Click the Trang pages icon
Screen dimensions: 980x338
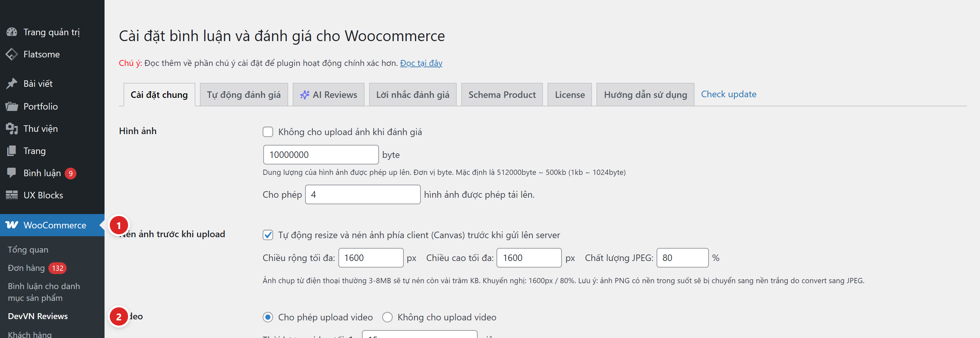[12, 151]
